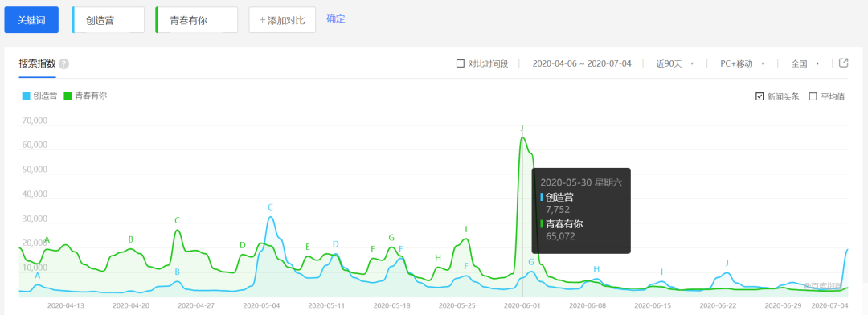Toggle the green 青春有你 legend square
The image size is (868, 315).
pyautogui.click(x=68, y=96)
